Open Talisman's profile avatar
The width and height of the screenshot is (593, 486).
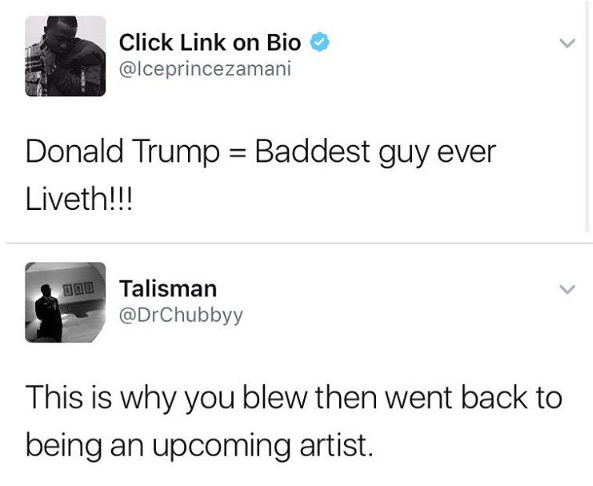pos(65,302)
